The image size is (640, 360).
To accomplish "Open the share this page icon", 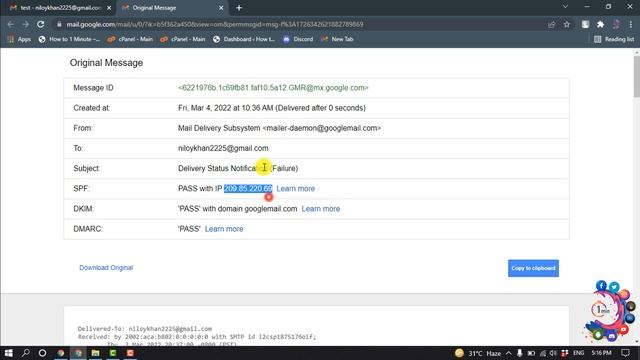I will point(551,24).
